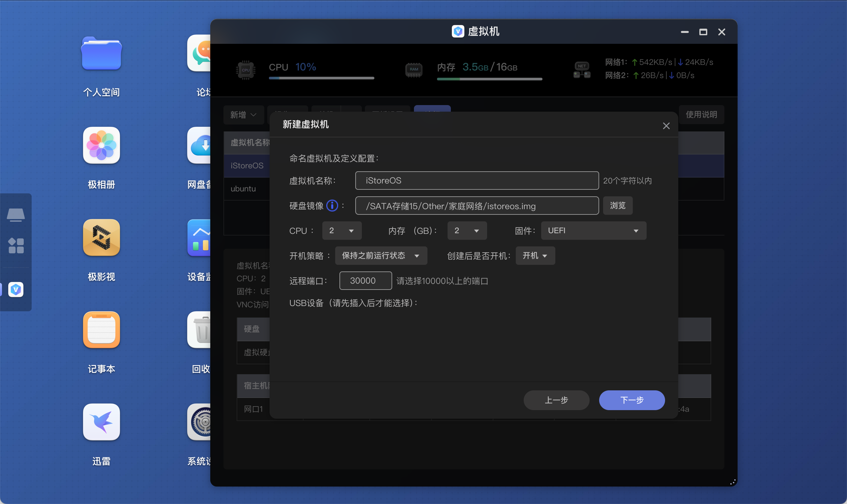The image size is (847, 504).
Task: Open the 开机策略 dropdown
Action: (381, 255)
